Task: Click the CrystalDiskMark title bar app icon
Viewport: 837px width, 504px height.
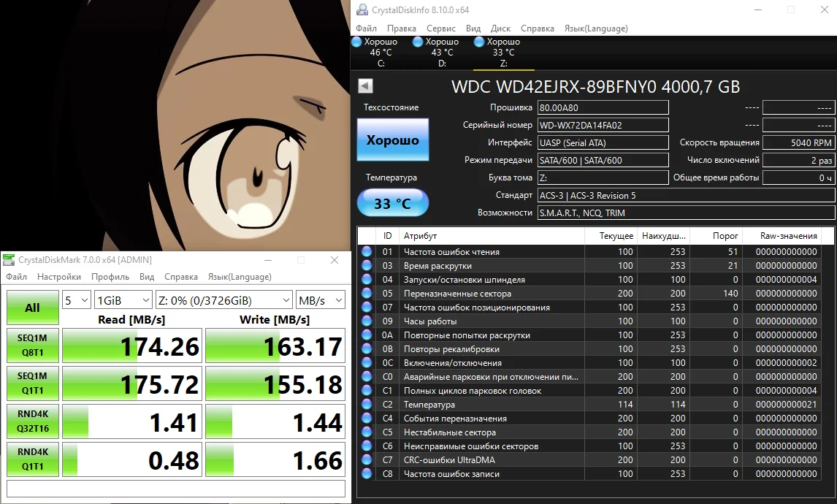Action: 9,260
